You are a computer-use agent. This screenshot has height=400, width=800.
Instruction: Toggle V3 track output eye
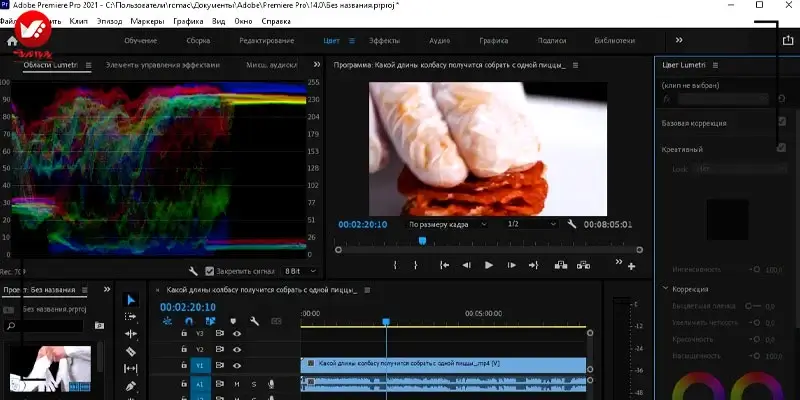237,333
